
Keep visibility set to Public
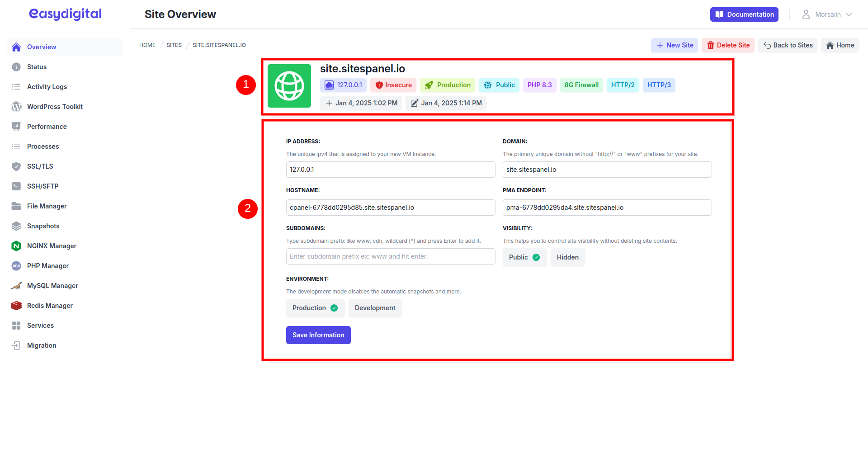[524, 257]
